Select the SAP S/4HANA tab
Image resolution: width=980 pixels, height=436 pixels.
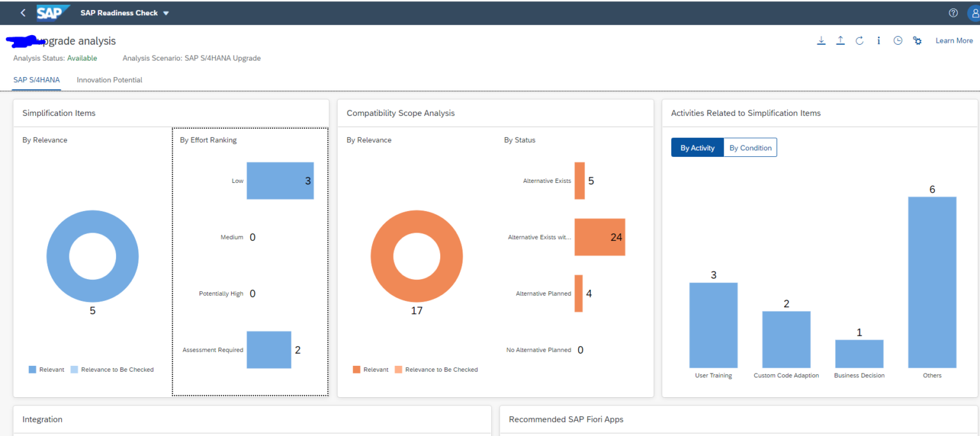36,80
